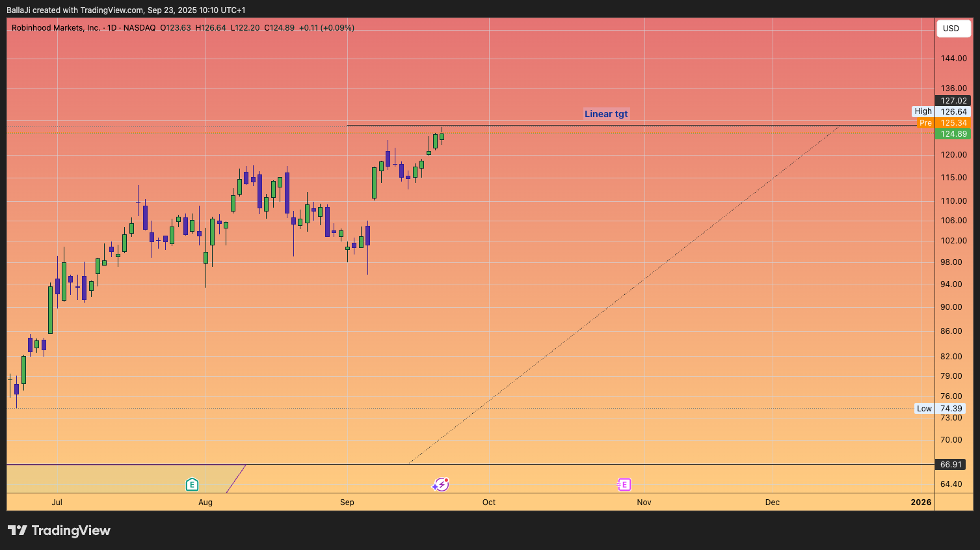Click the Nov label on time axis
The image size is (980, 550).
[x=644, y=502]
